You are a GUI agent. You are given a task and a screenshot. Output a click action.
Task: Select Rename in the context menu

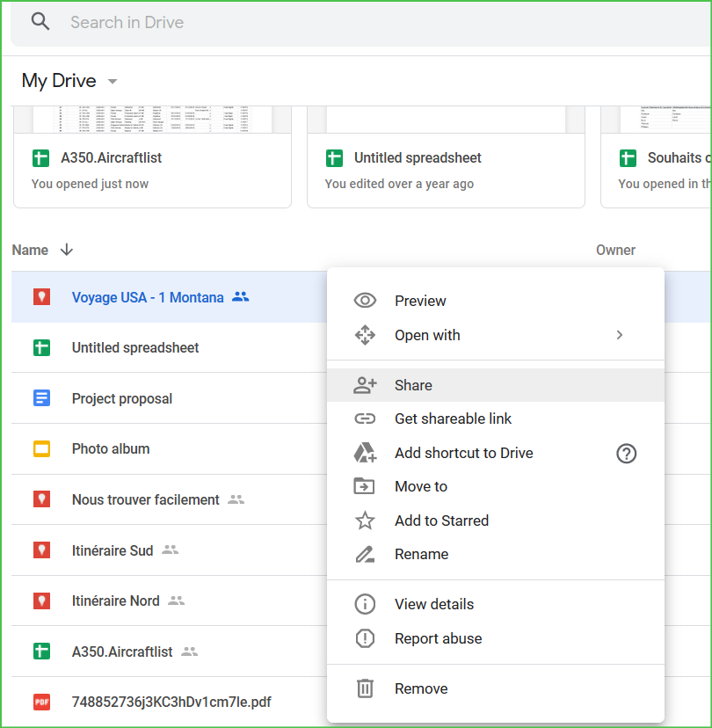(x=422, y=554)
